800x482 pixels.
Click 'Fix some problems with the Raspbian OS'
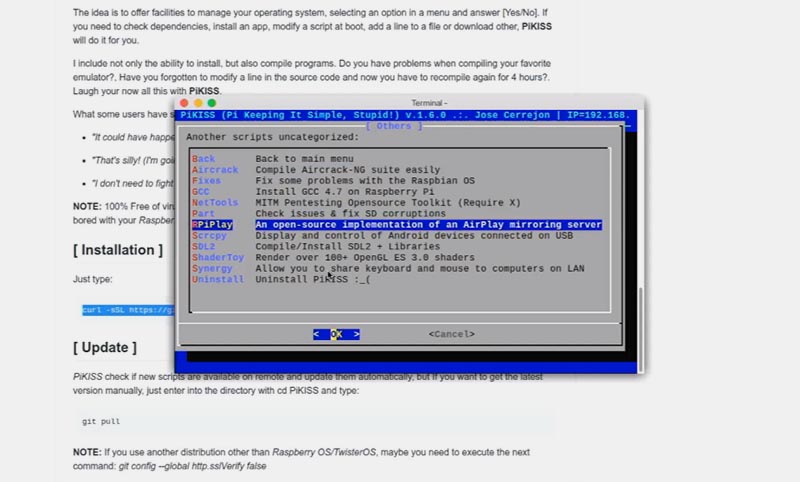pos(365,181)
